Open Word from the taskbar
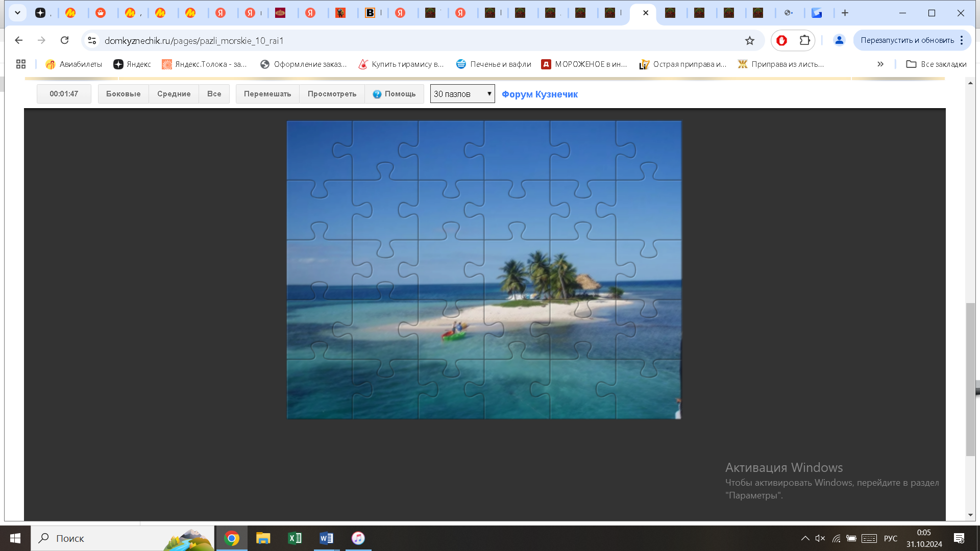 click(327, 538)
